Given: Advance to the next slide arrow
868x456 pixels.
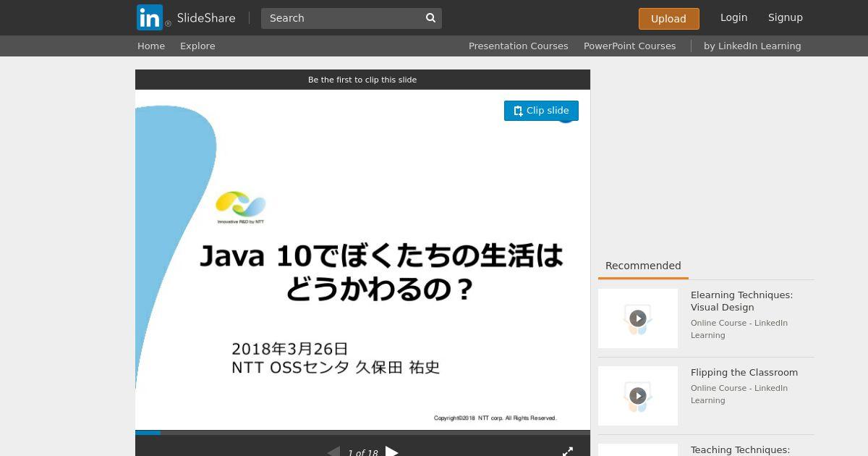Looking at the screenshot, I should (391, 452).
